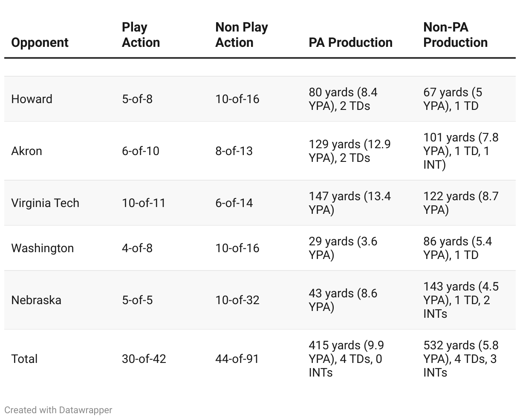Click the PA Production column header

350,43
